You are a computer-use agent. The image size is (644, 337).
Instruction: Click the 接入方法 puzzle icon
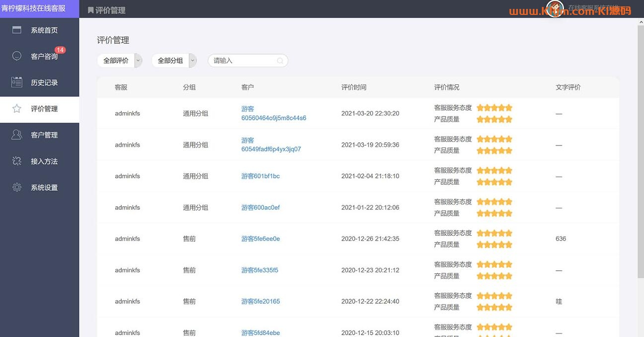tap(17, 161)
